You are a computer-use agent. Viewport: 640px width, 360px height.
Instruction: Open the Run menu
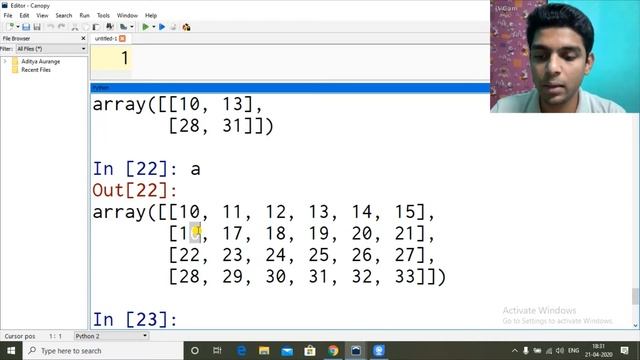point(84,16)
